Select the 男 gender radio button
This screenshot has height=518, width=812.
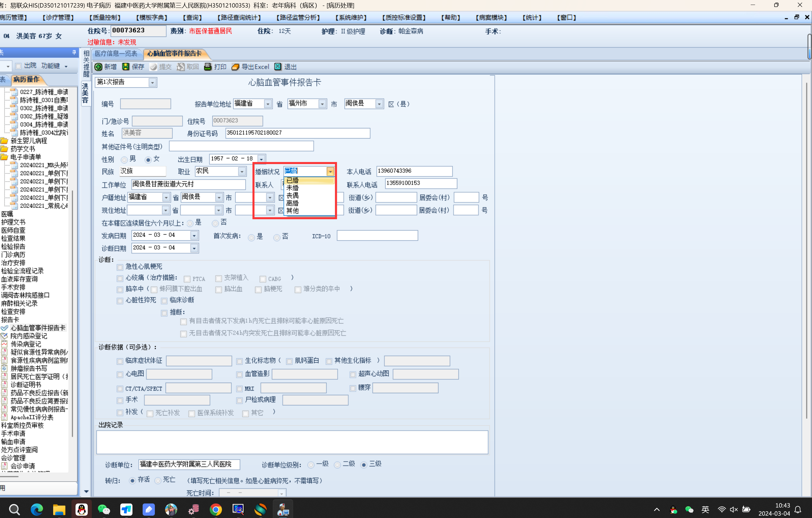coord(124,160)
